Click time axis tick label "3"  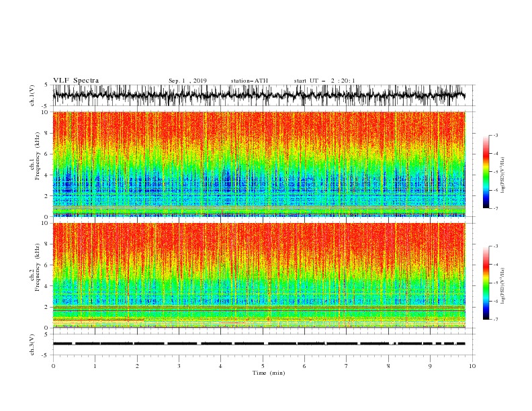pos(179,366)
